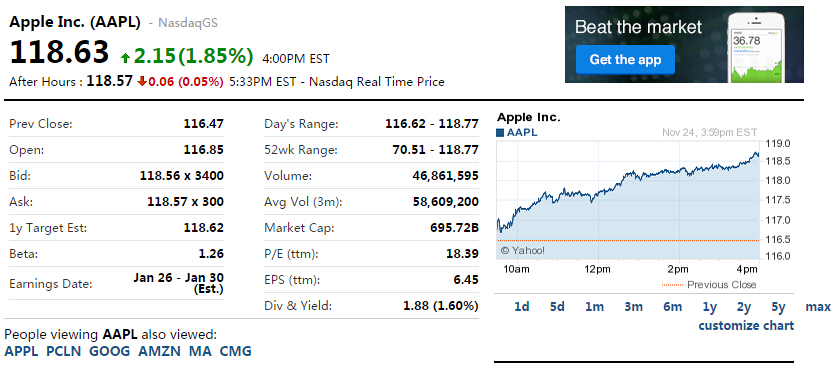Show the 1y chart range
Screen dimensions: 835x368
point(710,307)
